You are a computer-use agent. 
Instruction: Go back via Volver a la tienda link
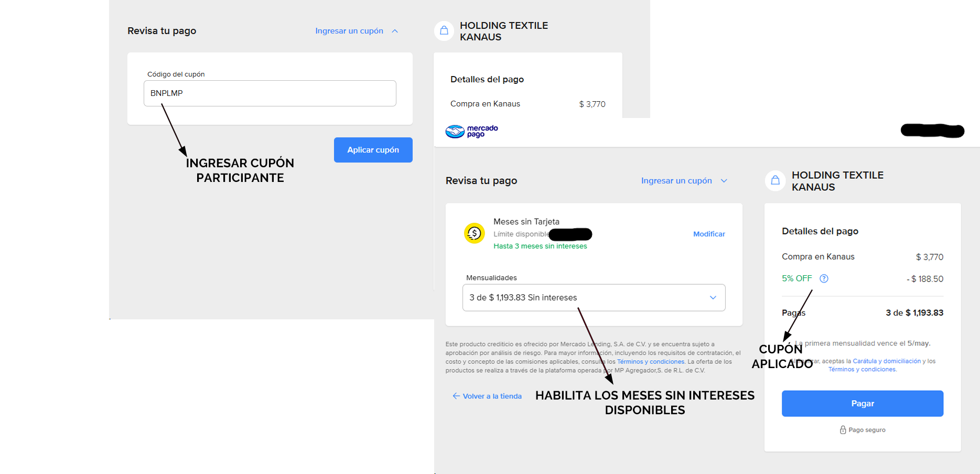click(492, 396)
